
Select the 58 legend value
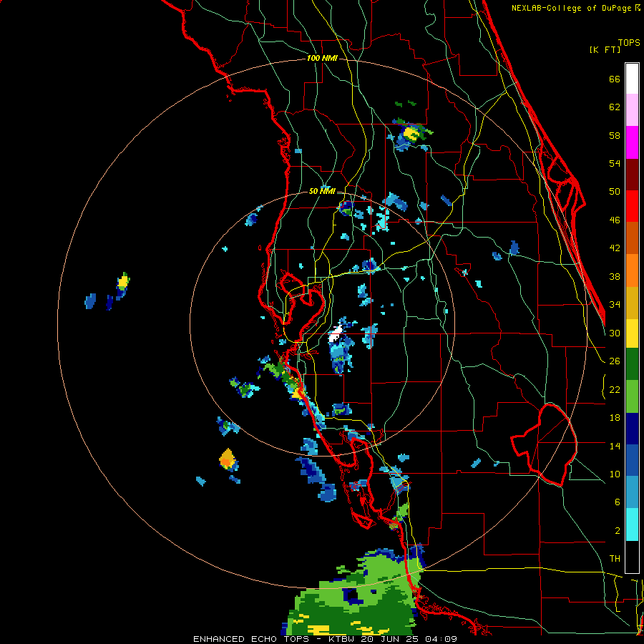(x=615, y=135)
